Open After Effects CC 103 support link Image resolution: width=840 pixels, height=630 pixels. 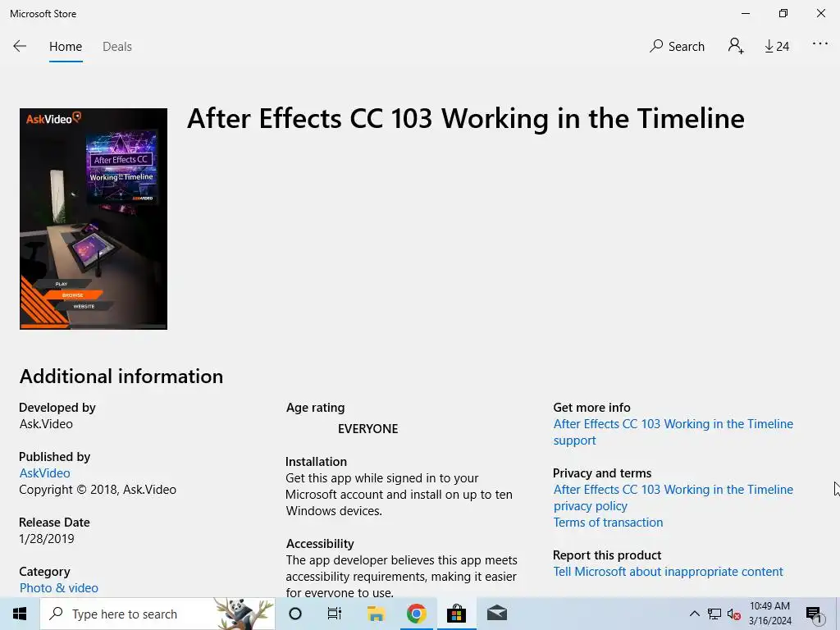[673, 431]
